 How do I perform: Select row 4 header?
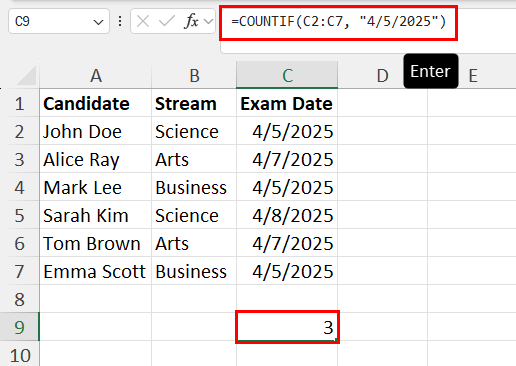tap(20, 188)
